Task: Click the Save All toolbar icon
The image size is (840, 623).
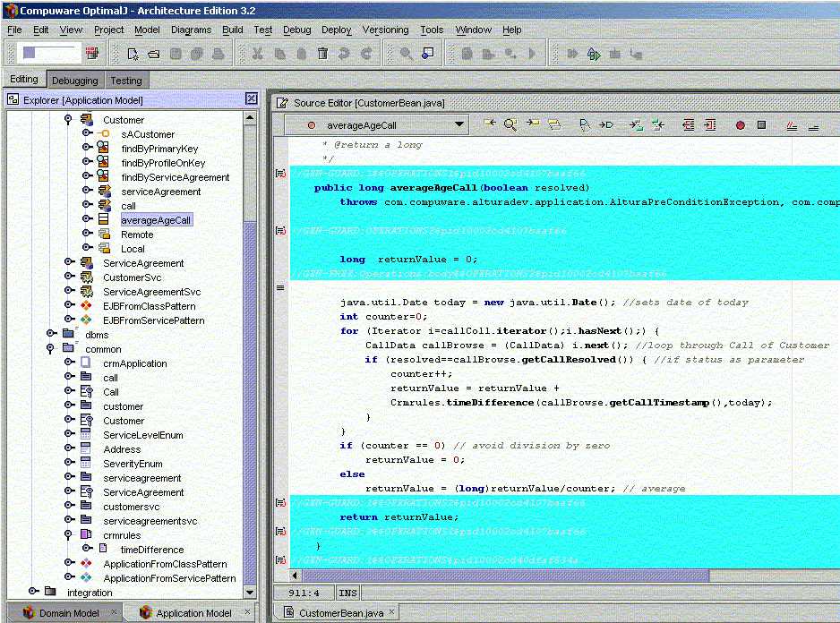Action: (x=197, y=54)
